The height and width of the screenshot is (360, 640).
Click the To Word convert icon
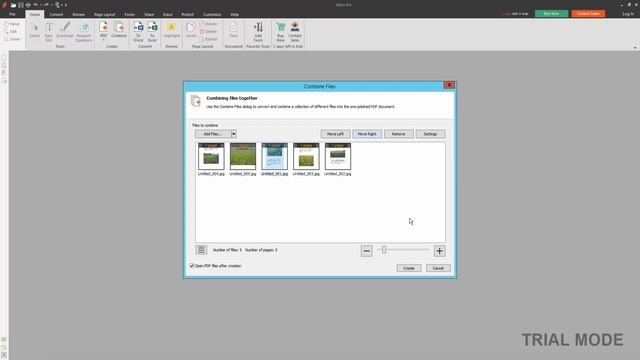click(x=138, y=32)
